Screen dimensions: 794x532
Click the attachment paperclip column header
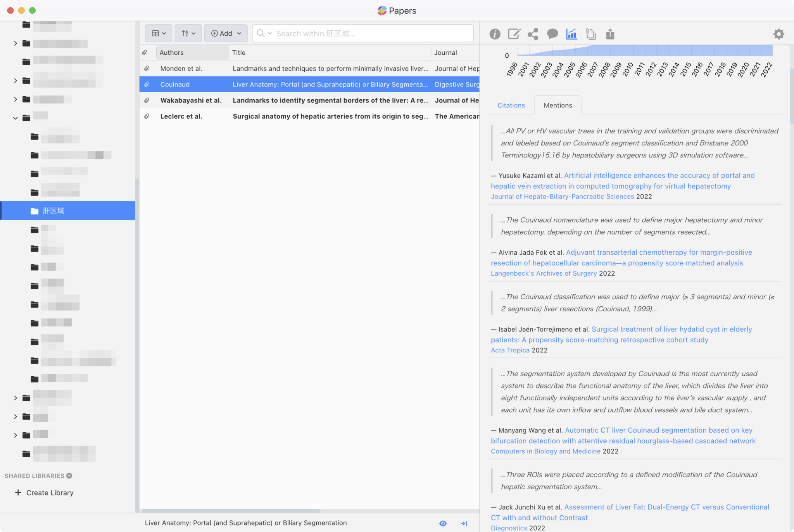(x=145, y=52)
